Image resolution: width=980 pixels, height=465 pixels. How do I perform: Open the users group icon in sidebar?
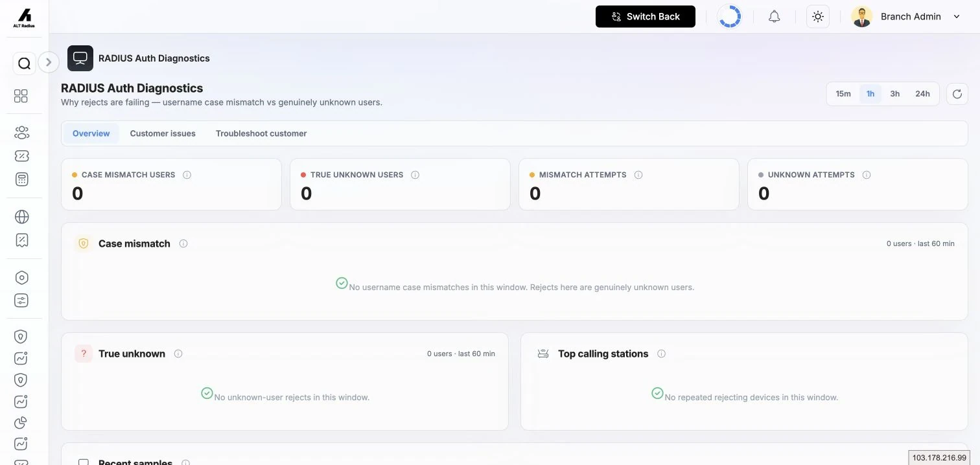click(21, 133)
